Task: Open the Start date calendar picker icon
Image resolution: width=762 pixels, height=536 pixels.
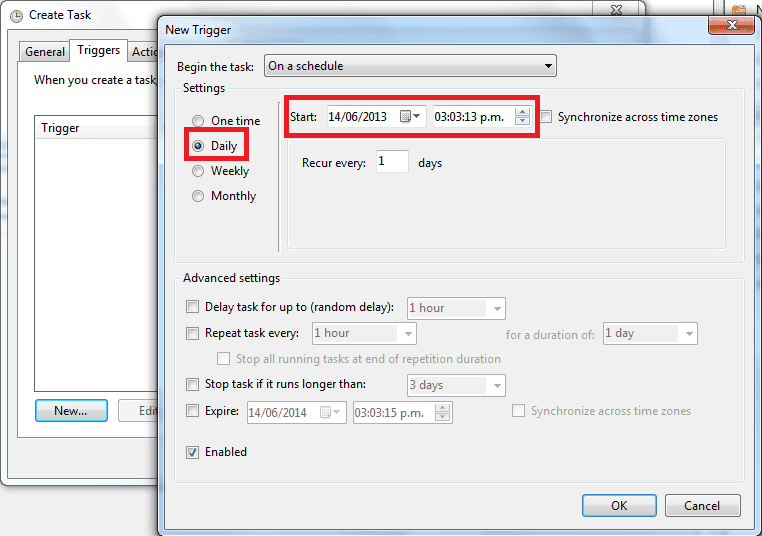Action: [410, 116]
